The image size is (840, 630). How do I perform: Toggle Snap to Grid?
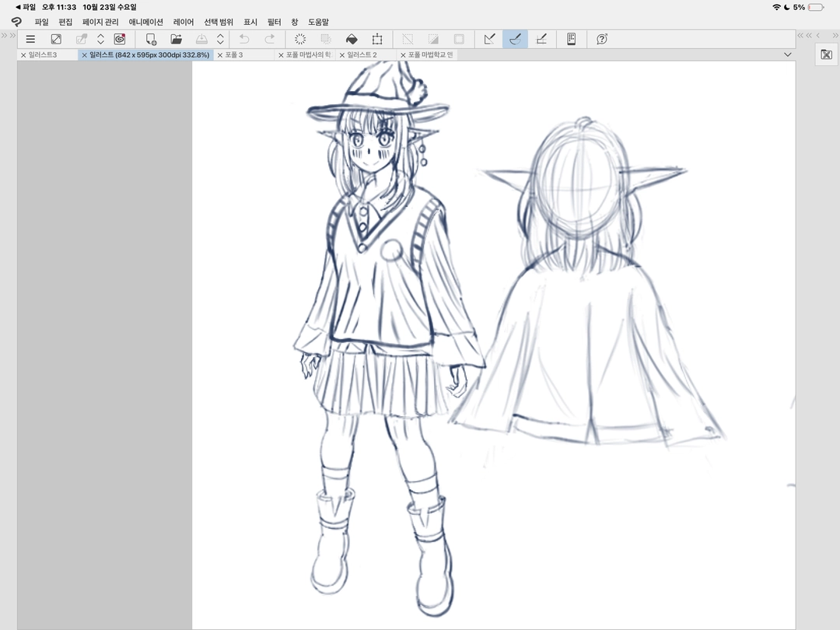[x=541, y=39]
